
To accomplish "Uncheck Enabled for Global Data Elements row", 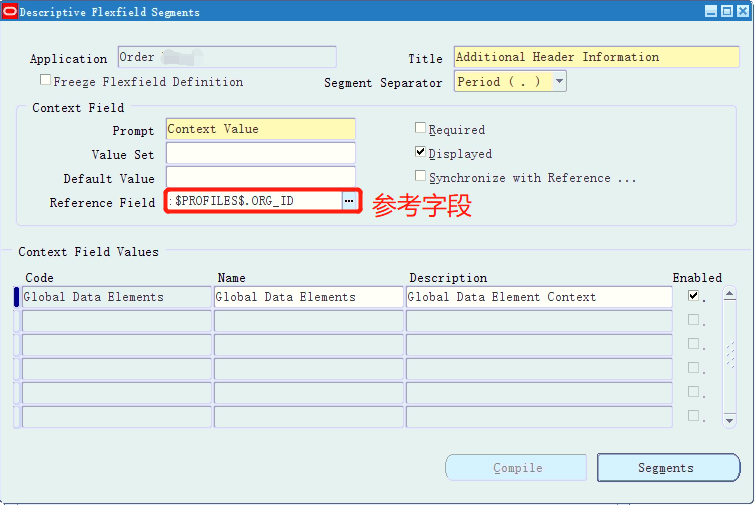I will [693, 296].
